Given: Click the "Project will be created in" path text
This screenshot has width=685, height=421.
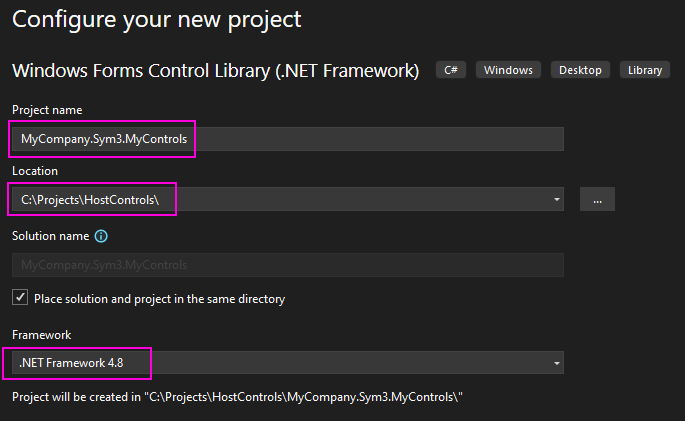Looking at the screenshot, I should [x=237, y=397].
